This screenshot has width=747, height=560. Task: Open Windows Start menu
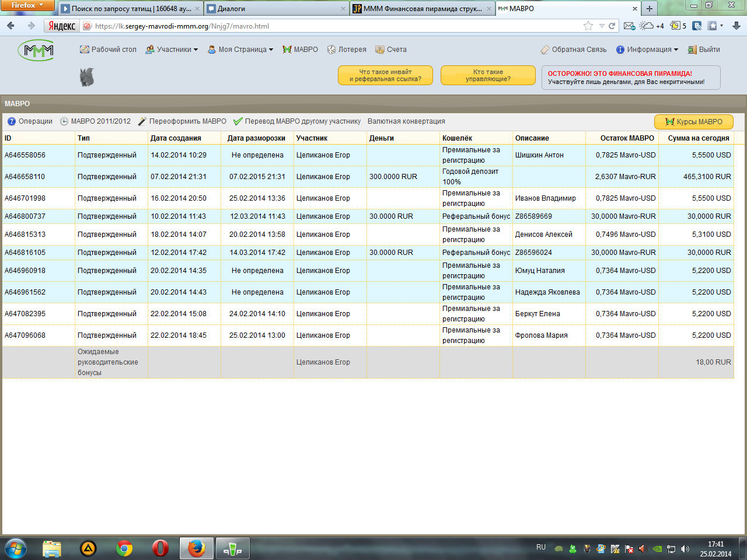click(x=16, y=549)
